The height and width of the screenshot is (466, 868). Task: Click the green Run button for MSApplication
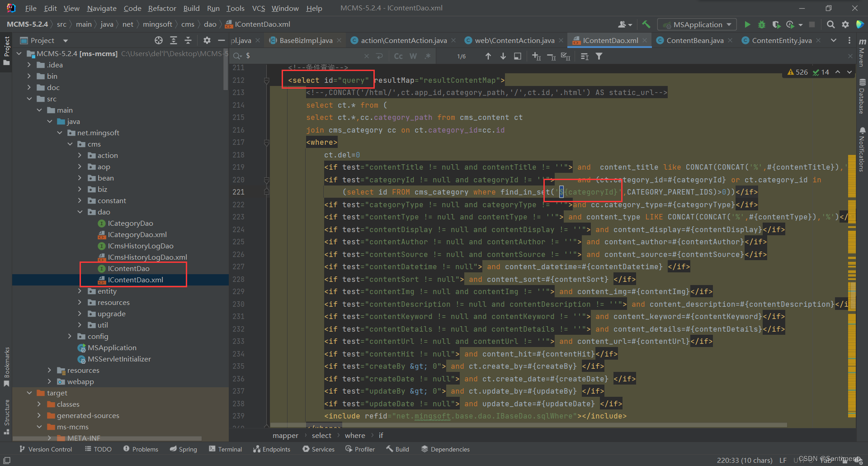pos(747,24)
